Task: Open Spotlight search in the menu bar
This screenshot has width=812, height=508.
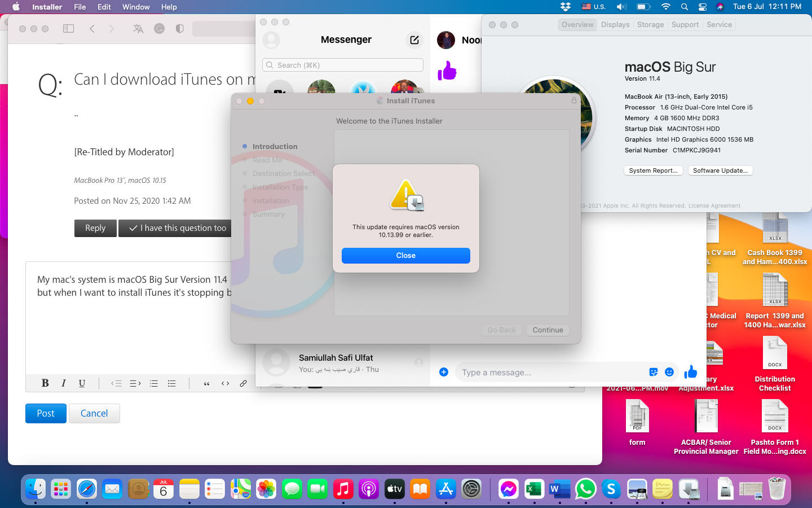Action: point(685,7)
